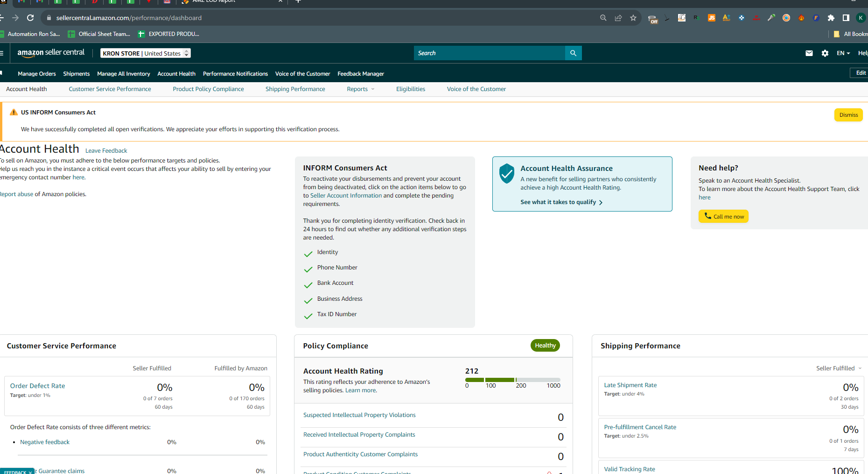
Task: Open the zoom magnifier in the address bar
Action: click(603, 18)
